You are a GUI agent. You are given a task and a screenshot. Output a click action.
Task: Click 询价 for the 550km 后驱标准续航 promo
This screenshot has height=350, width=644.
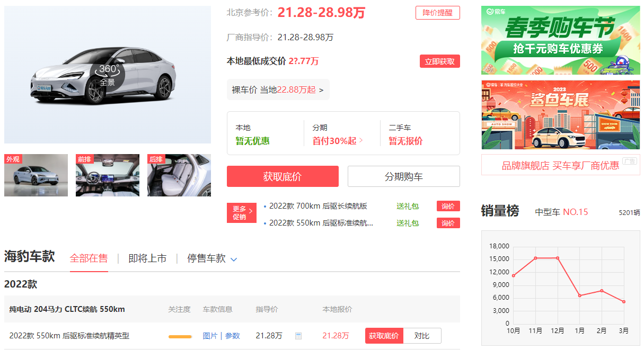point(448,223)
